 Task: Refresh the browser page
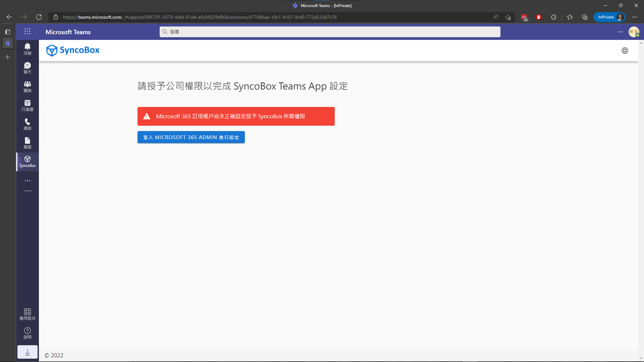click(x=39, y=17)
